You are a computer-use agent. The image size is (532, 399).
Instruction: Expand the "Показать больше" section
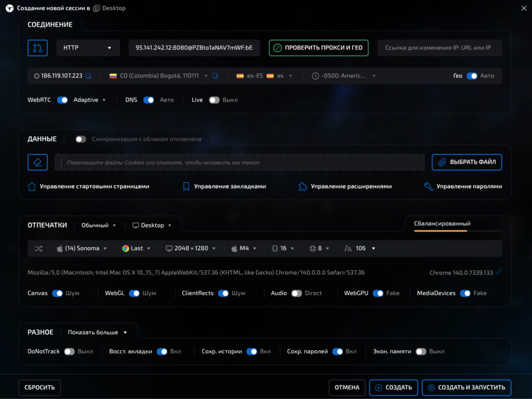click(97, 332)
